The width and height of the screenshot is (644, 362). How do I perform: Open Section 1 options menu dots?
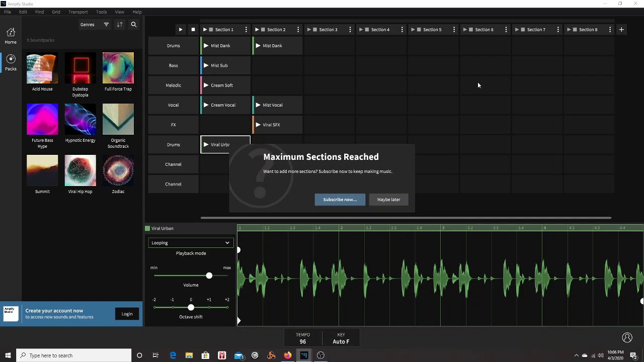click(x=246, y=30)
